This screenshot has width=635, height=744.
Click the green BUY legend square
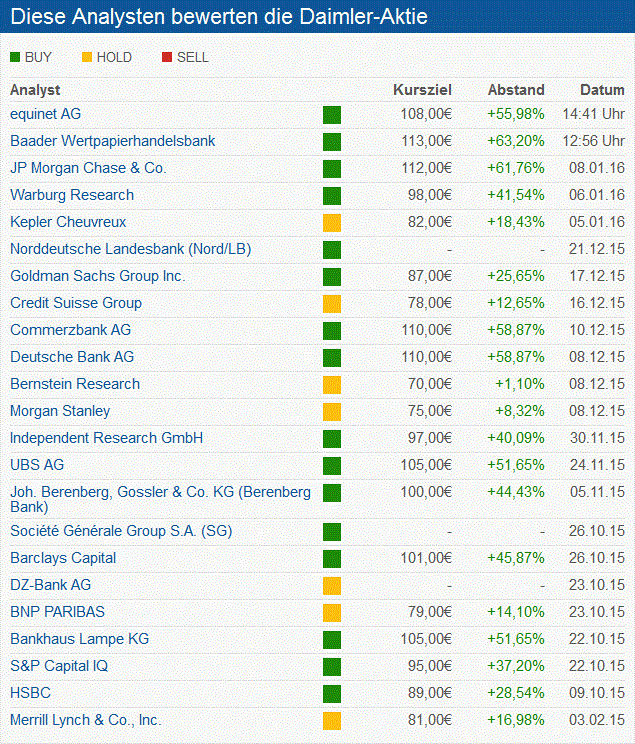pos(15,58)
